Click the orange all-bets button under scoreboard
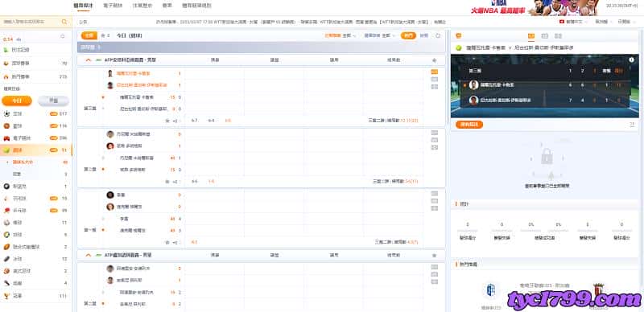The image size is (644, 312). pos(469,125)
